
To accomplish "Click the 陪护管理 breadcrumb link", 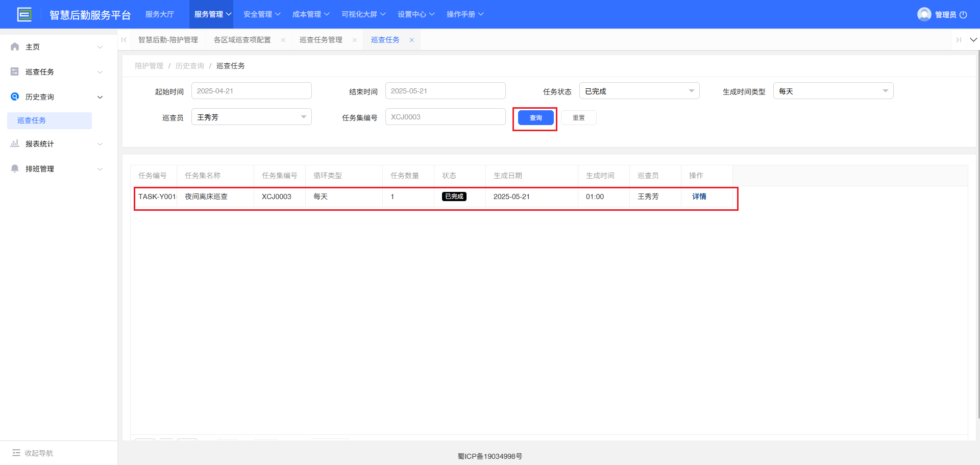I will click(149, 66).
